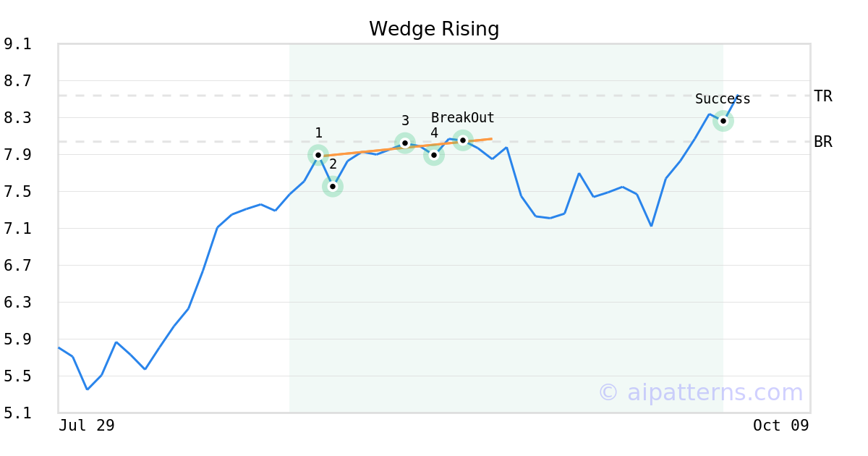Click the Success text label
This screenshot has height=456, width=868.
pyautogui.click(x=723, y=99)
